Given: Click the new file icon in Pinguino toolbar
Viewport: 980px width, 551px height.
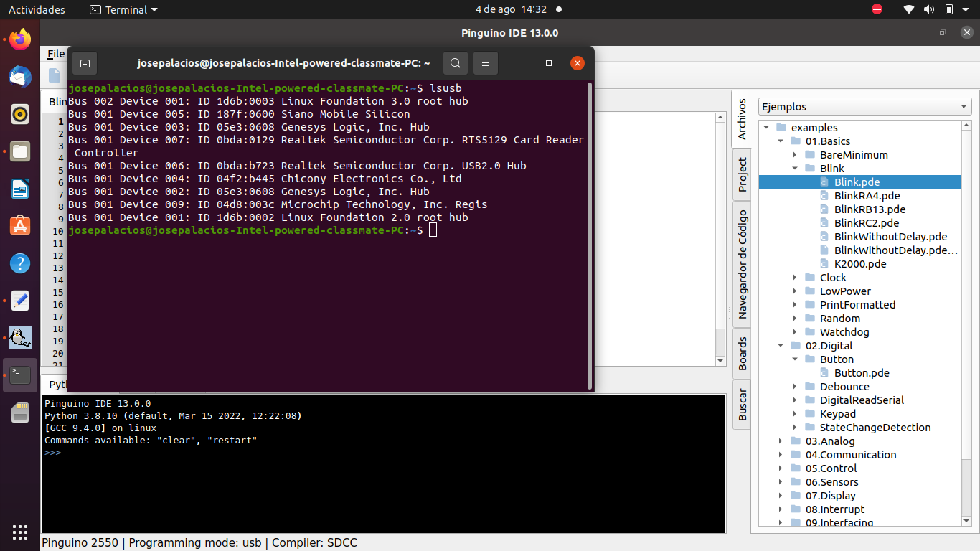Looking at the screenshot, I should click(x=55, y=75).
